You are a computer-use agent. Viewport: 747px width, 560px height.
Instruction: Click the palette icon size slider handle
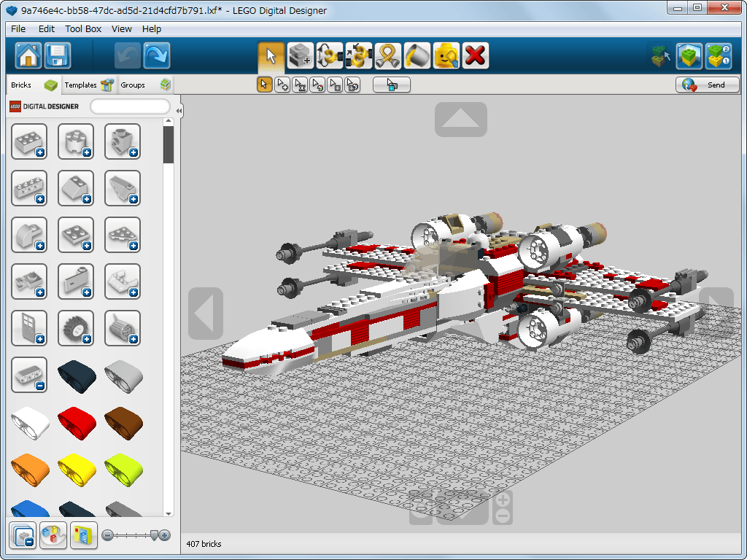(x=154, y=535)
